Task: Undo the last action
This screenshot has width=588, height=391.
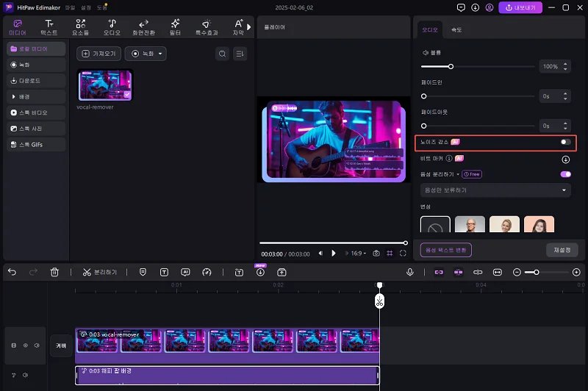Action: pyautogui.click(x=12, y=272)
